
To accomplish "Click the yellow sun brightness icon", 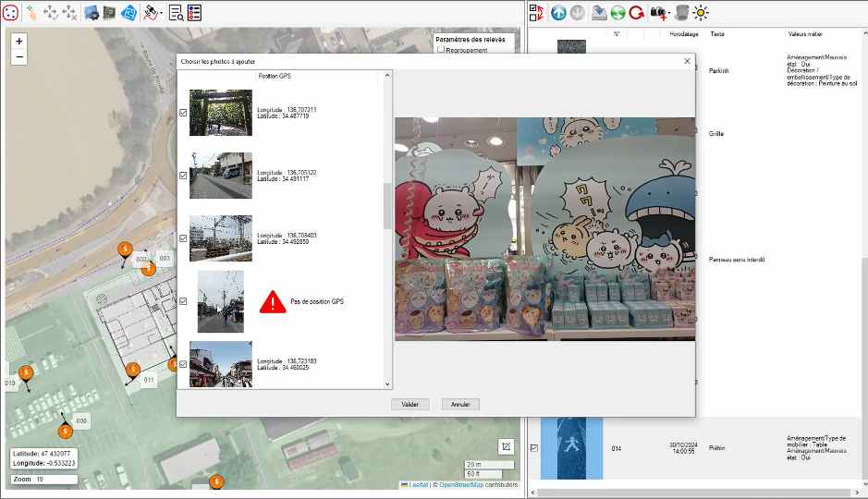I will 703,12.
